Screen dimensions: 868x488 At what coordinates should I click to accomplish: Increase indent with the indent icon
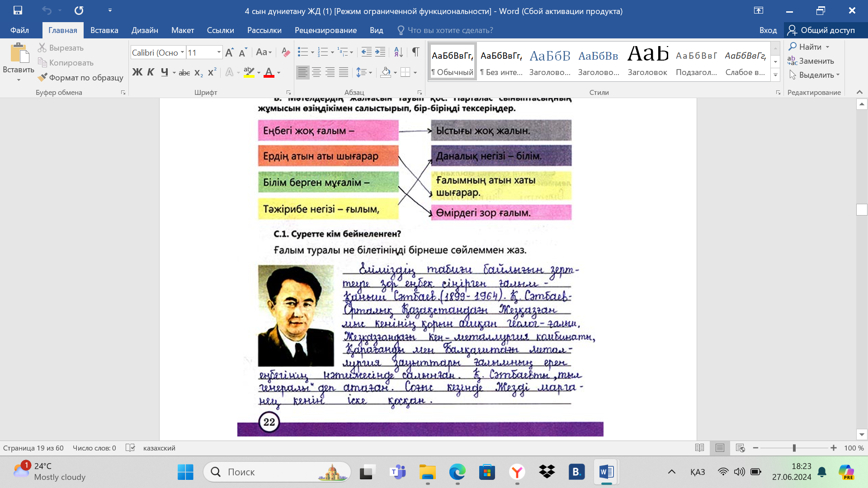380,52
